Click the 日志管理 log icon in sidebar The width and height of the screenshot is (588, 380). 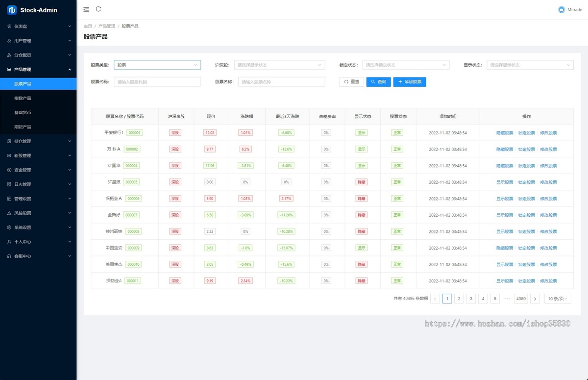point(9,184)
